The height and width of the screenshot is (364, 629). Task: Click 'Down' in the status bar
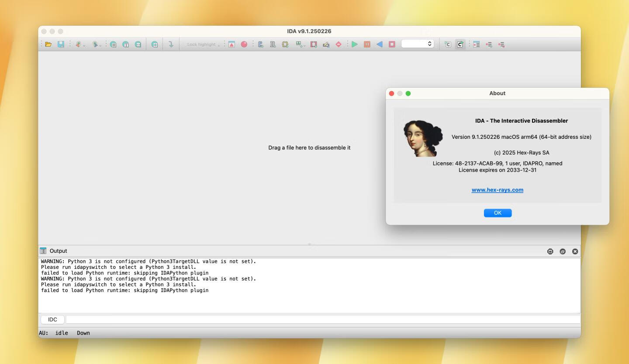[x=83, y=333]
